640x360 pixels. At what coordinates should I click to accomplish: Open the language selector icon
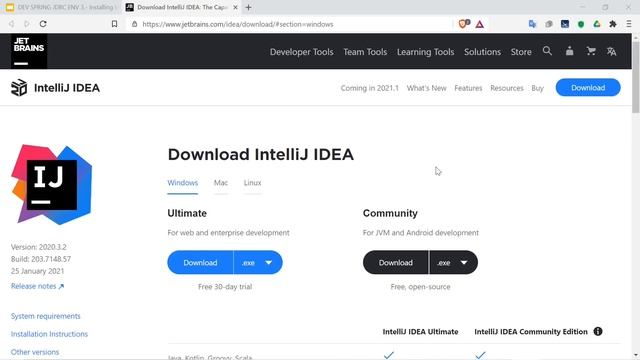(611, 51)
